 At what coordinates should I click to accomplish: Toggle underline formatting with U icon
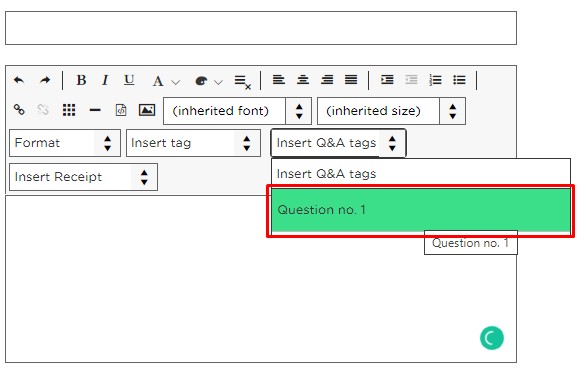129,80
